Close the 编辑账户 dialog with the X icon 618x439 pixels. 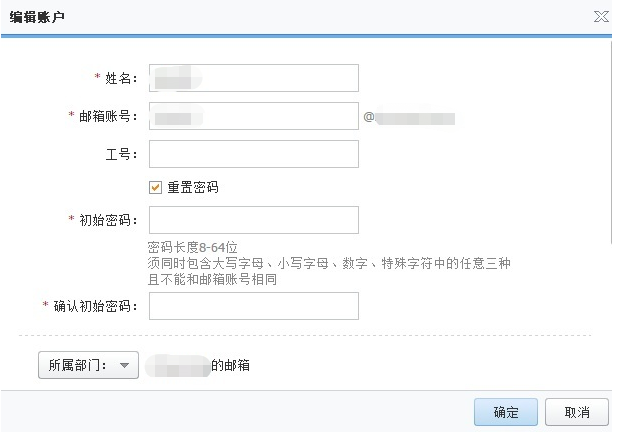(x=601, y=16)
